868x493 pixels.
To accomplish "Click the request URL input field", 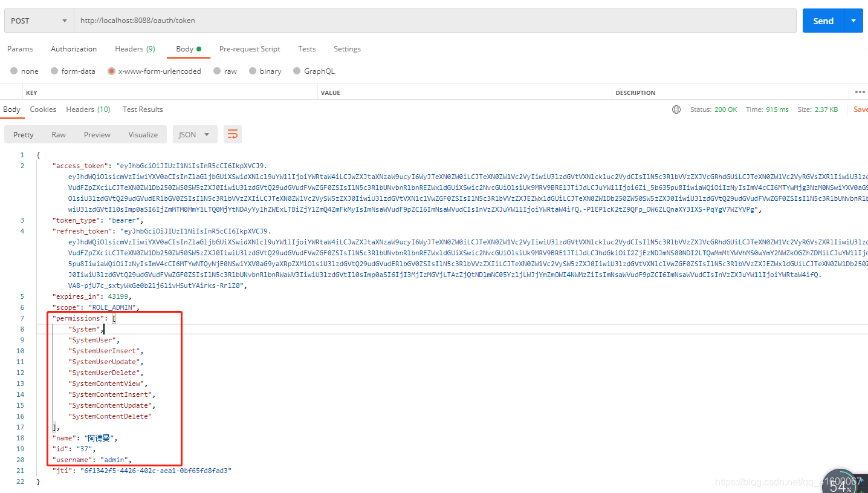I will point(435,21).
